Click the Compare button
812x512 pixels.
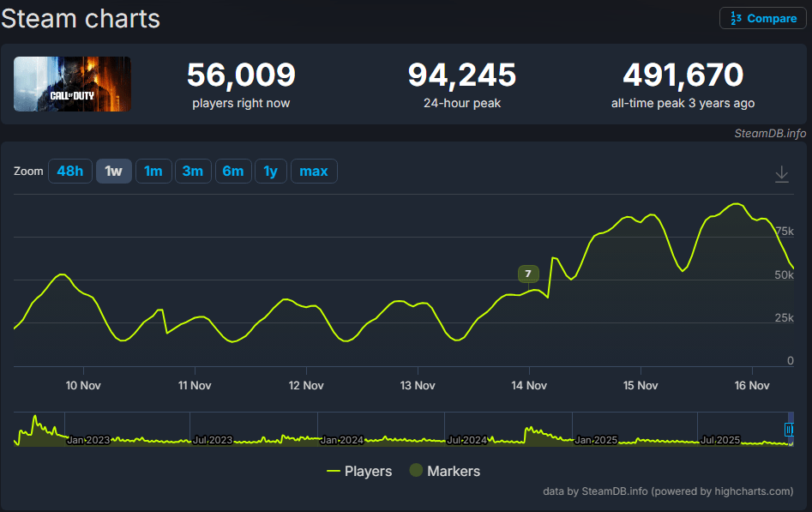(763, 18)
